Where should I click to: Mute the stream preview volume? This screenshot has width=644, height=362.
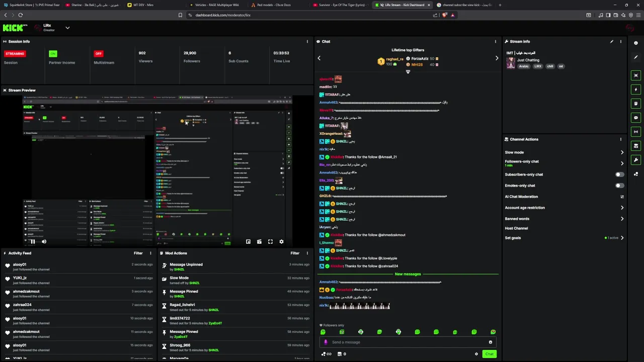pyautogui.click(x=44, y=242)
